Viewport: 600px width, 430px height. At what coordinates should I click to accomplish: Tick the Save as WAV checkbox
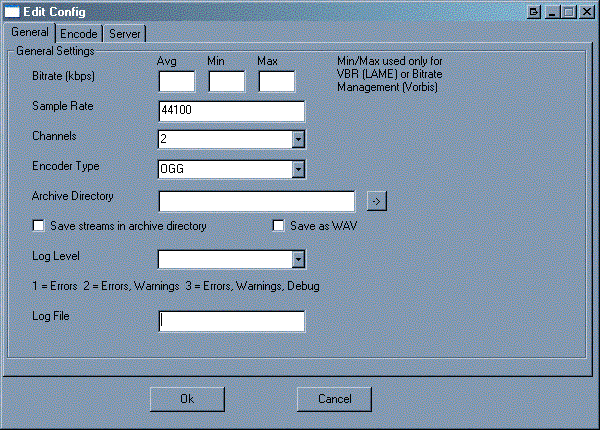[x=279, y=226]
